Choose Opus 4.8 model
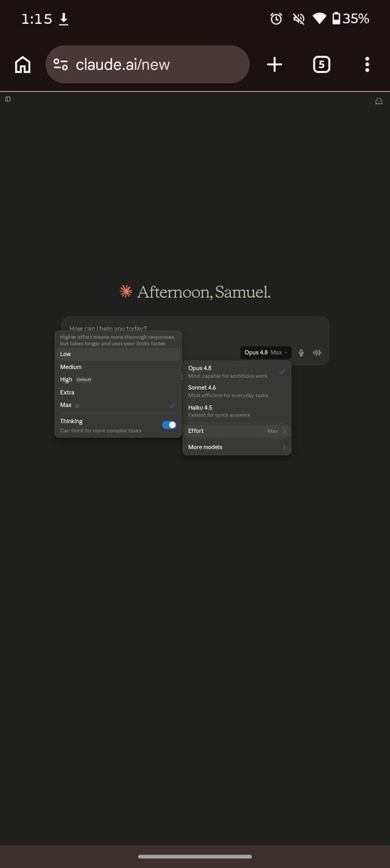The height and width of the screenshot is (868, 390). point(237,372)
